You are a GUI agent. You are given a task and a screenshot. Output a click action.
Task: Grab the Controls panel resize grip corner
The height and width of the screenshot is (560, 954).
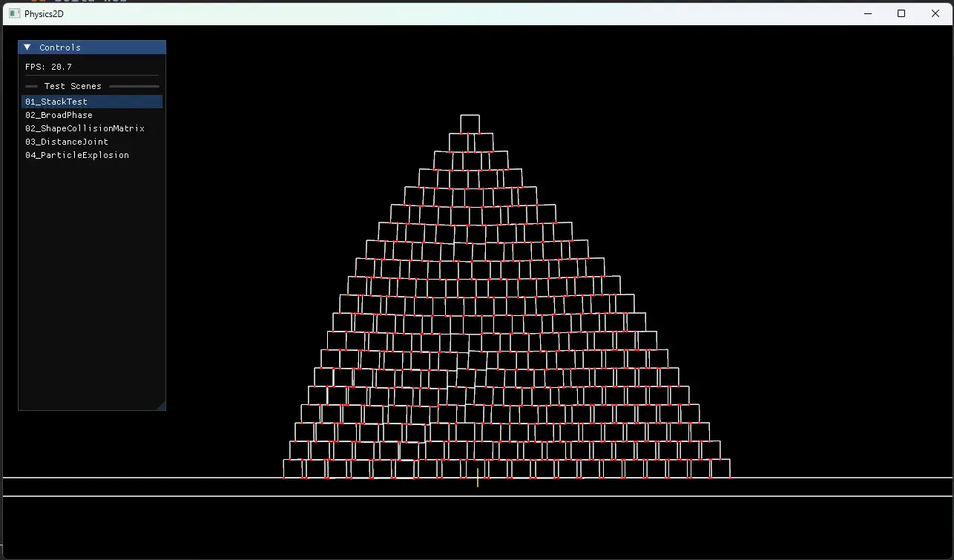(x=161, y=406)
